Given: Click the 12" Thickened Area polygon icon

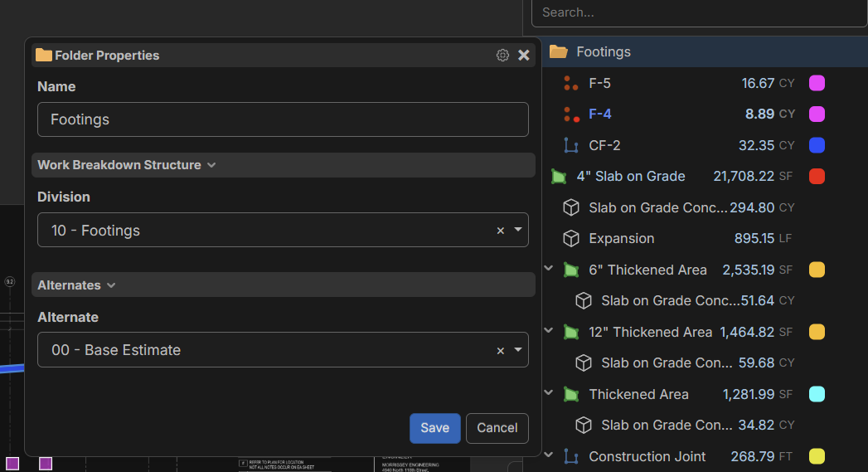Looking at the screenshot, I should [570, 332].
